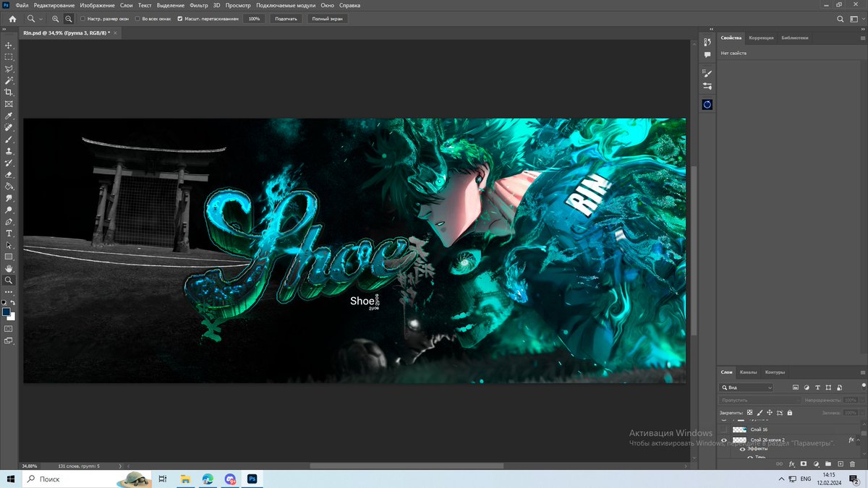The image size is (868, 488).
Task: Disable 'Масшт. перетаскиванием' checkbox
Action: point(180,19)
